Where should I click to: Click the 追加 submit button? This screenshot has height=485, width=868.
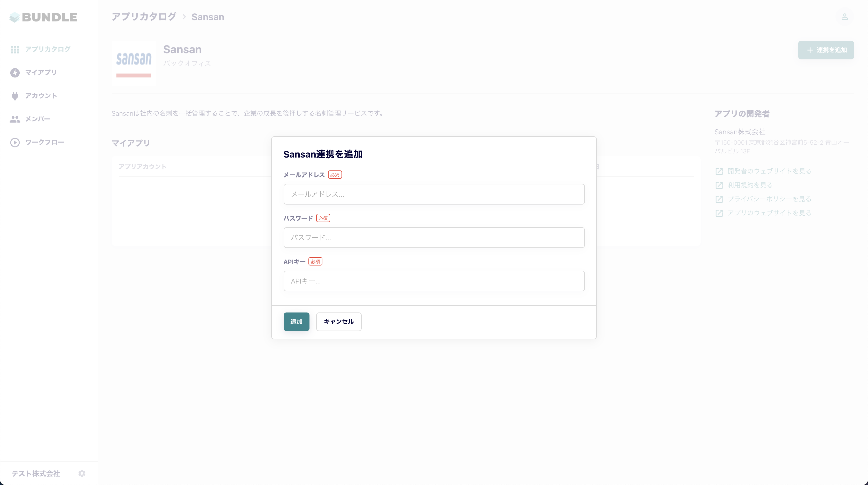pos(297,322)
